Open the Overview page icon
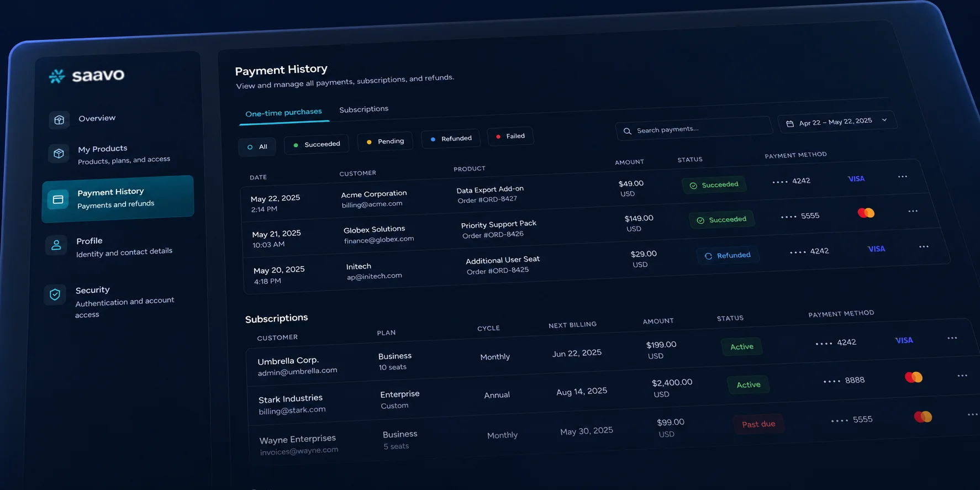Image resolution: width=980 pixels, height=490 pixels. 59,120
